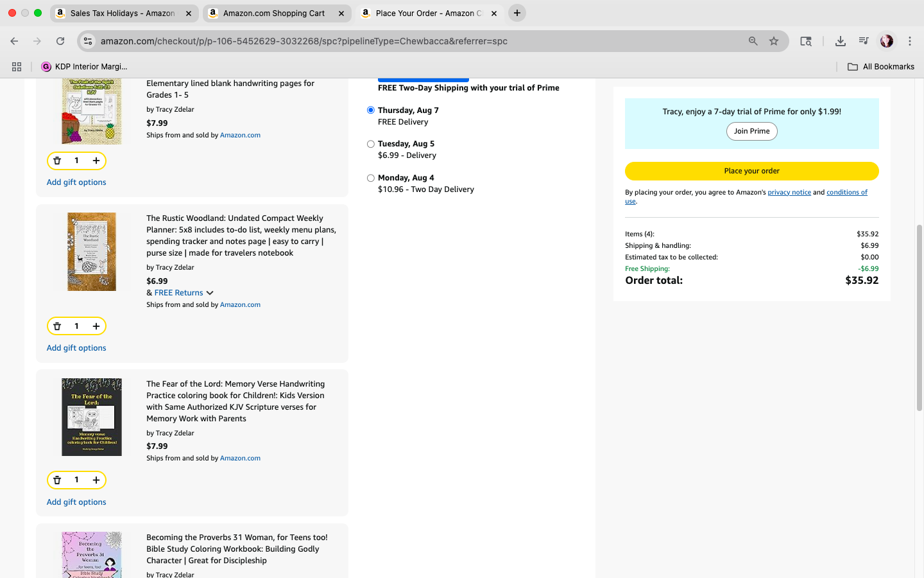Open the Chrome profile avatar
The height and width of the screenshot is (578, 924).
(887, 41)
